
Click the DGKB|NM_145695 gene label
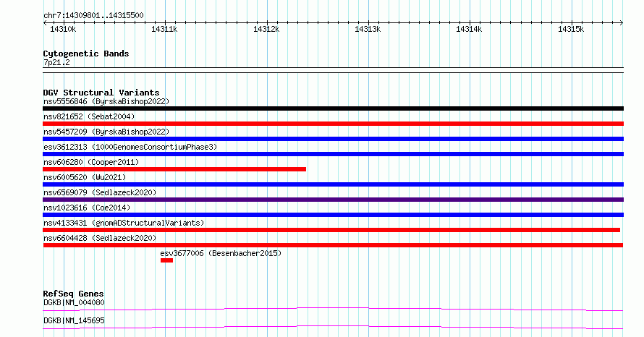click(74, 320)
